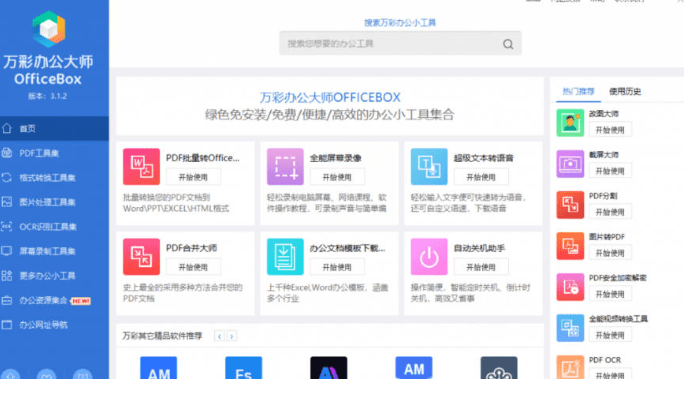Open 图片处理工具集 in the sidebar

pyautogui.click(x=54, y=202)
